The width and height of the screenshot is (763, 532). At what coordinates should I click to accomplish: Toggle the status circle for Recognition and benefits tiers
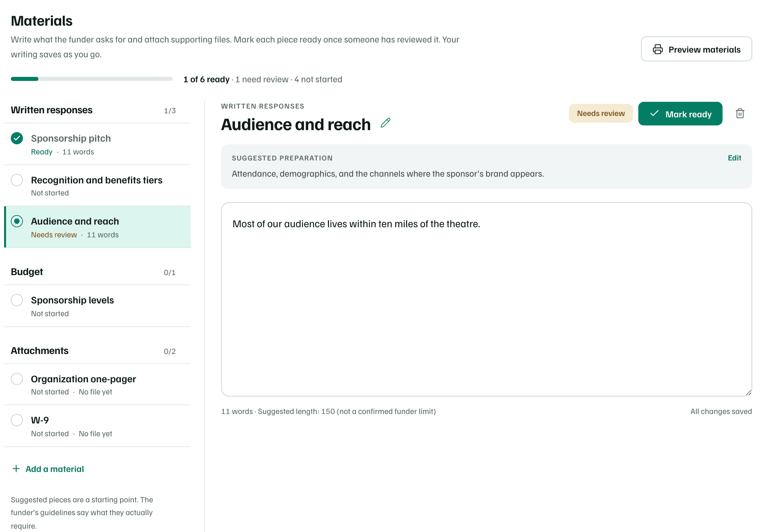[17, 180]
